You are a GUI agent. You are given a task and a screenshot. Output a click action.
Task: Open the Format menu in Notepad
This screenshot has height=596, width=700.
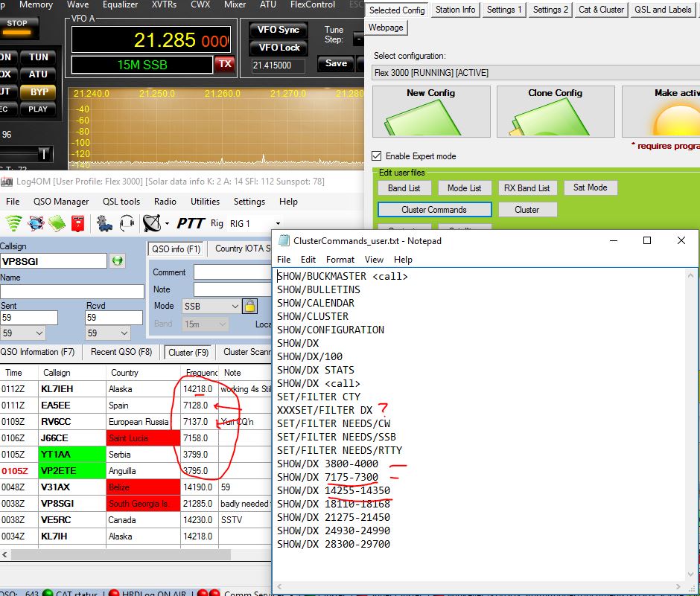click(340, 260)
